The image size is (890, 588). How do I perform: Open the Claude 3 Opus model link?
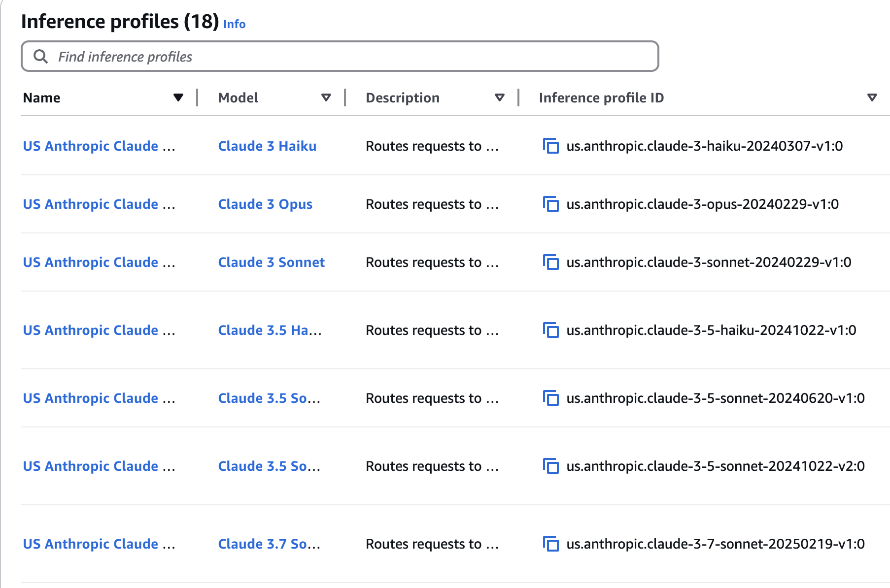(265, 204)
